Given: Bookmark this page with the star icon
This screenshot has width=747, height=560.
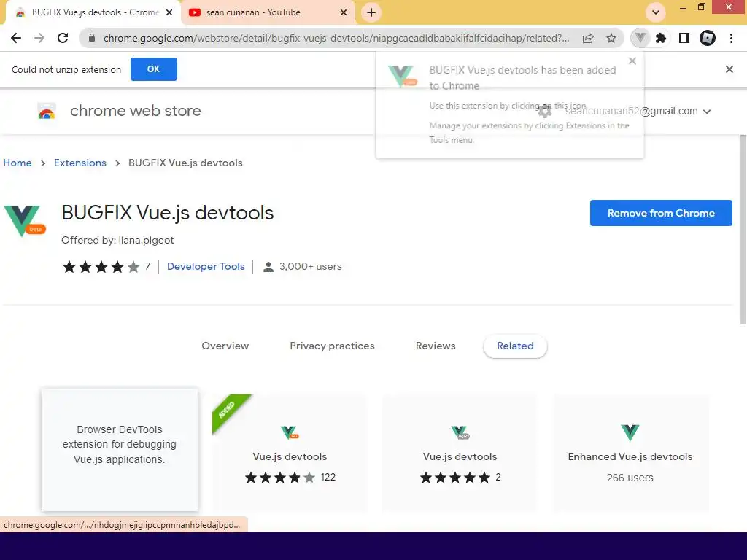Looking at the screenshot, I should [x=611, y=38].
